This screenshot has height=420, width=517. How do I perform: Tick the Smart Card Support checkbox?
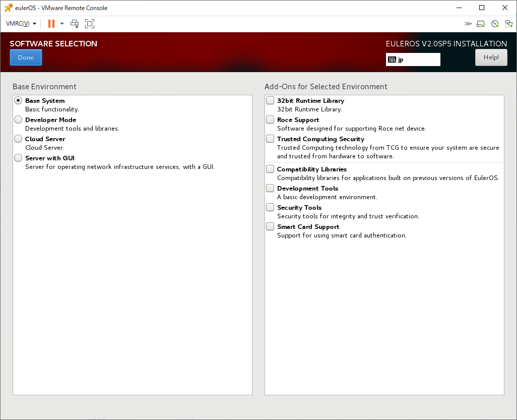[x=271, y=227]
